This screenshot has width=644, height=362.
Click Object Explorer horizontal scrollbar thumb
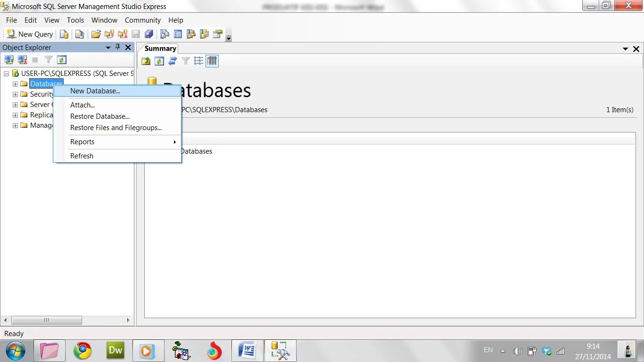pos(46,320)
